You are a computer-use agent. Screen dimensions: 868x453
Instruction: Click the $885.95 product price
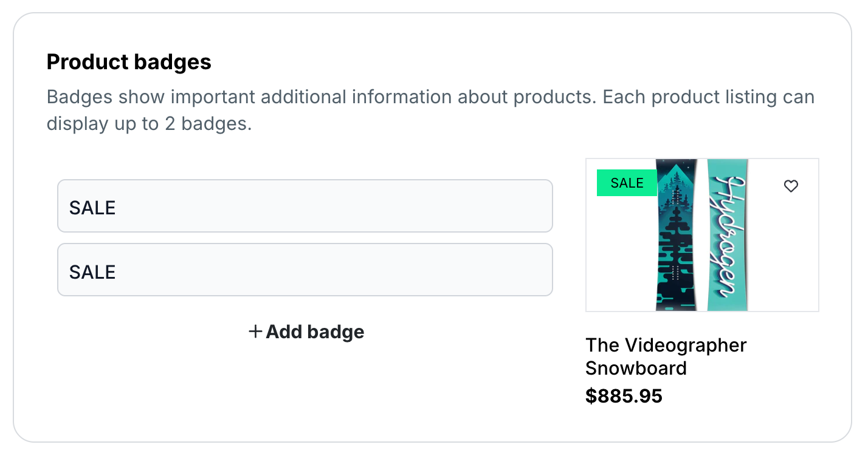click(624, 396)
